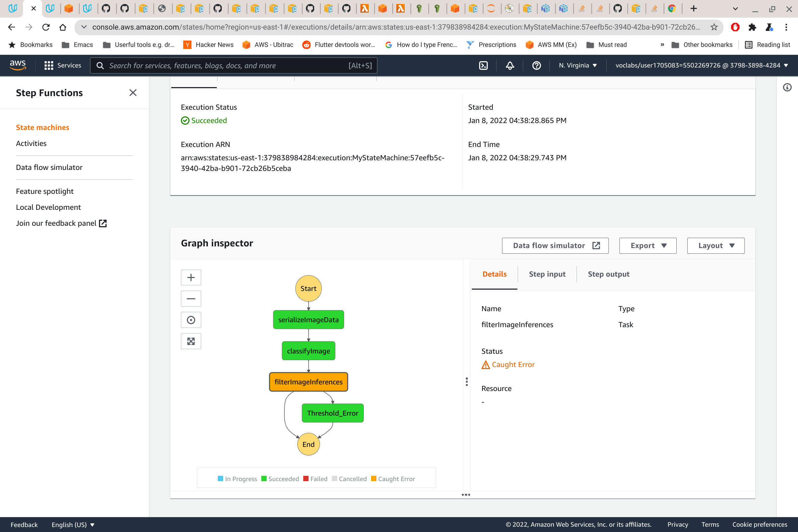Image resolution: width=798 pixels, height=532 pixels.
Task: Click the help question mark icon
Action: click(536, 66)
